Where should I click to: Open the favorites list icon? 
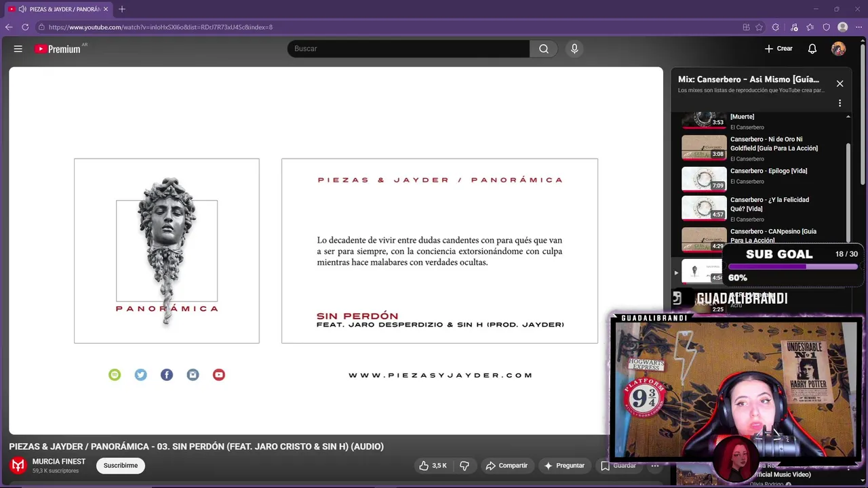click(x=810, y=27)
